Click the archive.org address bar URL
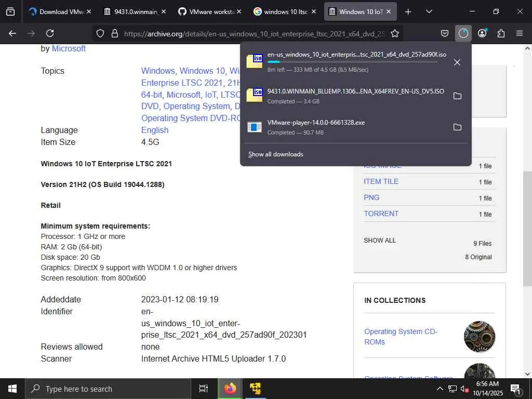Screen dimensions: 532x399 click(255, 34)
